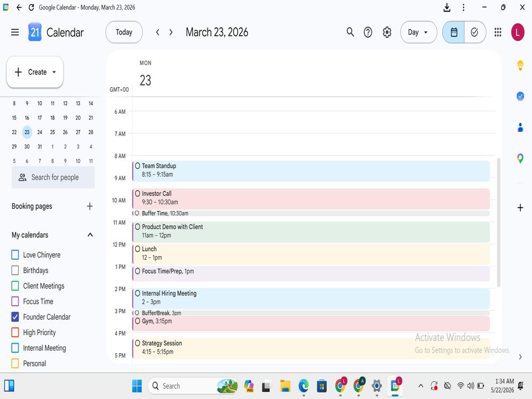Open the Support help icon
Viewport: 532px width, 399px height.
(x=368, y=32)
